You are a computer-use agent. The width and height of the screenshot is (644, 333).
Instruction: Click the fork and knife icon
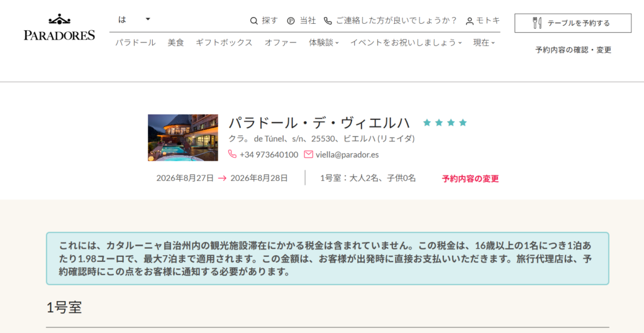[x=537, y=23]
